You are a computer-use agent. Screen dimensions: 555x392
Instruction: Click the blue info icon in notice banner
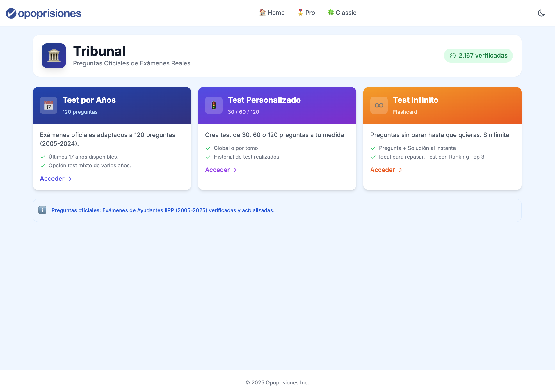pyautogui.click(x=42, y=210)
